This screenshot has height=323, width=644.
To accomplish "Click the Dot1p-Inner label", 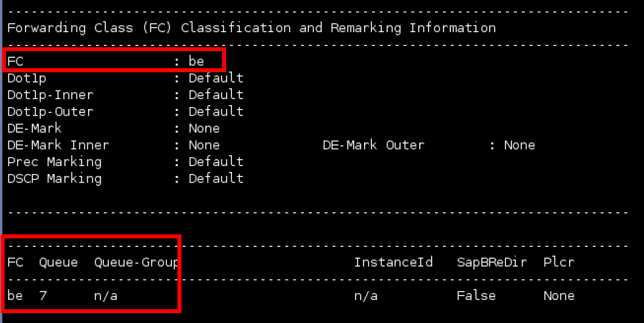I will tap(50, 95).
